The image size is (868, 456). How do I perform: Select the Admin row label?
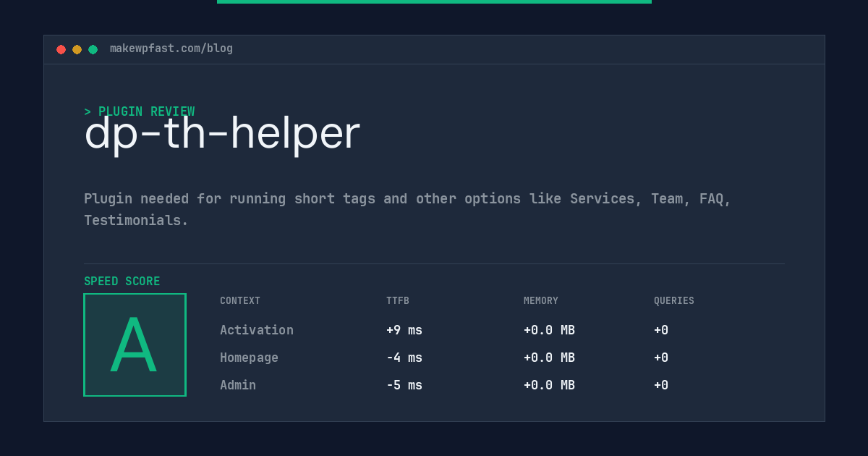tap(238, 385)
